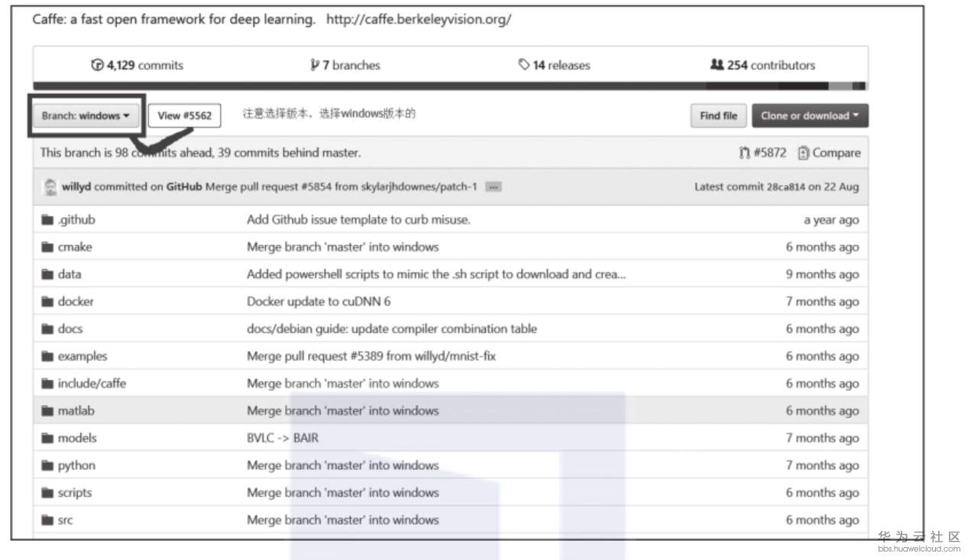This screenshot has height=560, width=971.
Task: Open the latest commit 28ca814 link
Action: 785,187
